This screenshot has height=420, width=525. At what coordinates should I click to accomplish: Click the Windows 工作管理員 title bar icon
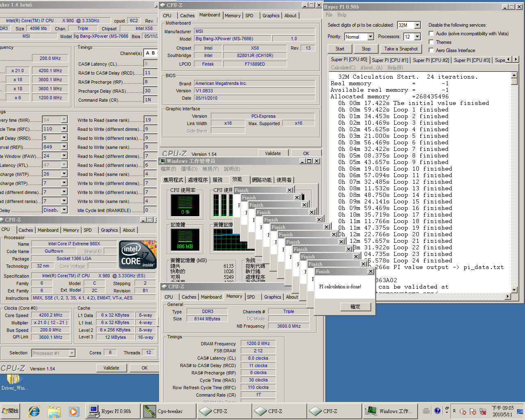[x=163, y=161]
